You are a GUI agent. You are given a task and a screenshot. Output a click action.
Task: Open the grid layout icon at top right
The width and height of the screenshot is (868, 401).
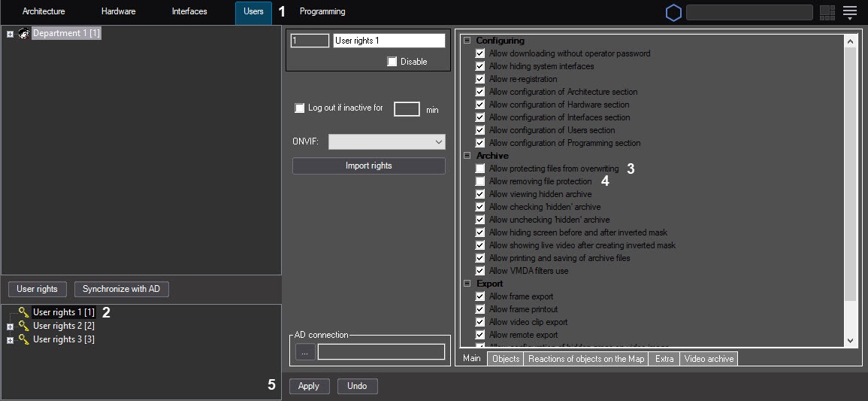827,13
